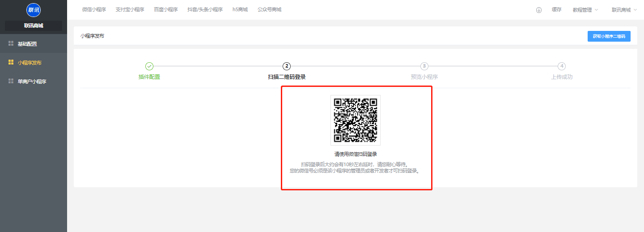The width and height of the screenshot is (644, 232).
Task: Click the 上传成功 step label
Action: click(x=562, y=77)
